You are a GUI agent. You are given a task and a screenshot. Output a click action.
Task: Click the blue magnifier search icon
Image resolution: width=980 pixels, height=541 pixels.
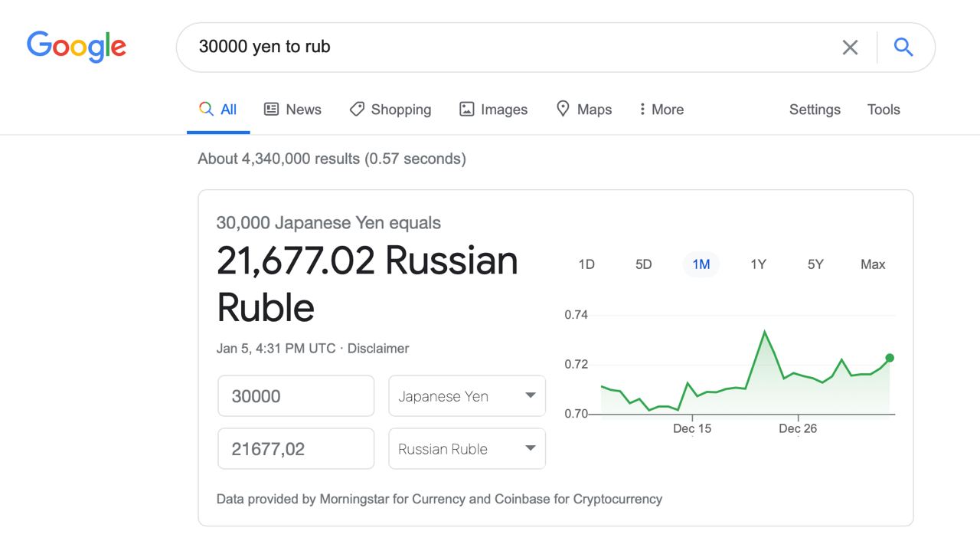point(903,47)
